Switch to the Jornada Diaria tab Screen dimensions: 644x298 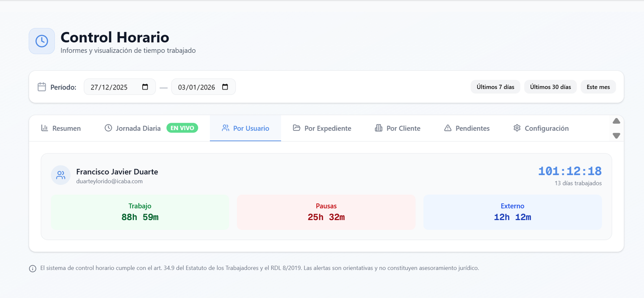tap(151, 128)
